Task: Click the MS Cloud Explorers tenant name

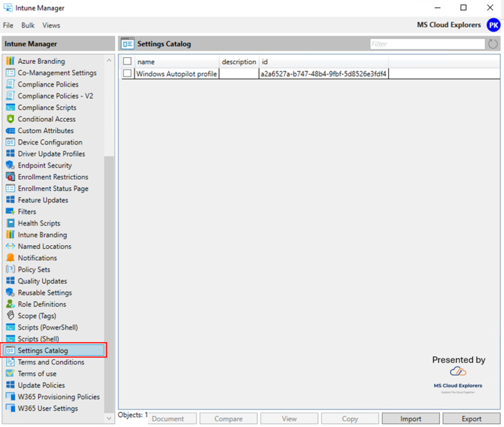Action: [x=449, y=25]
